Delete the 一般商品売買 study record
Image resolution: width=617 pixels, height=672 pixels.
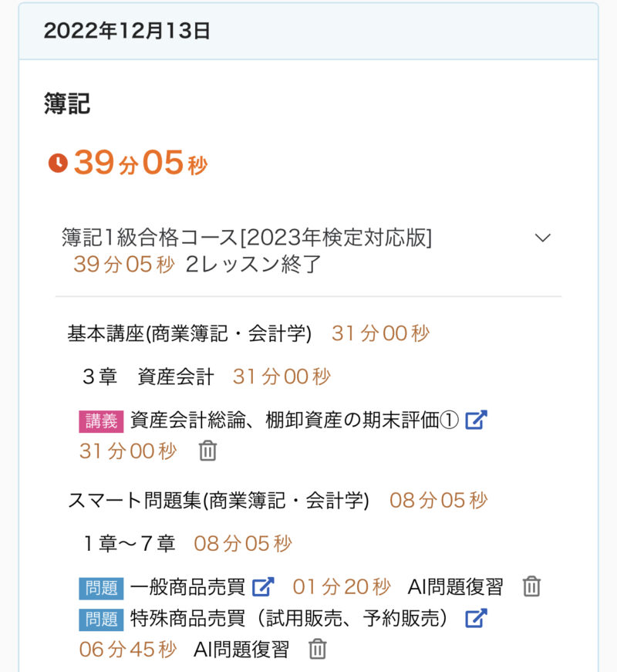531,586
